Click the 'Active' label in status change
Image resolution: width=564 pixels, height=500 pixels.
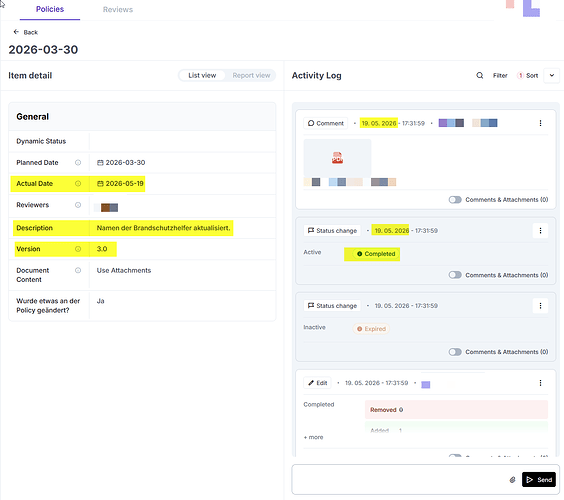coord(312,252)
